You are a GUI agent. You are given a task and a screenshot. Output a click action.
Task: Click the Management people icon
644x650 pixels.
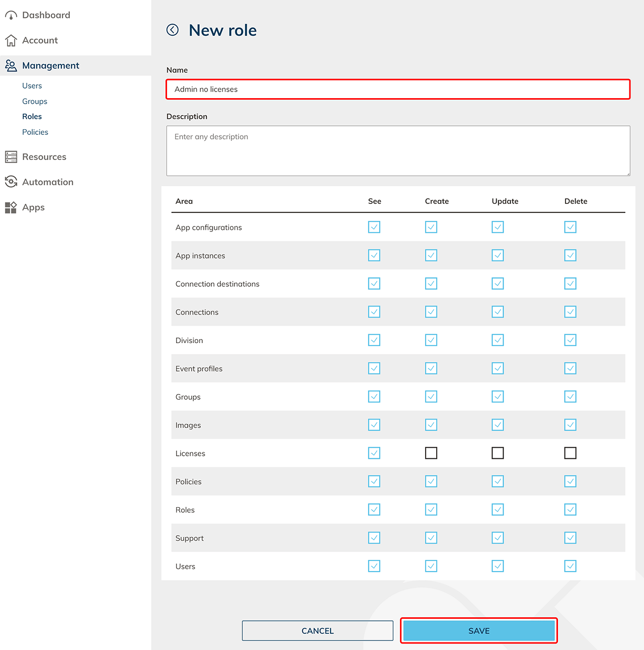point(11,65)
